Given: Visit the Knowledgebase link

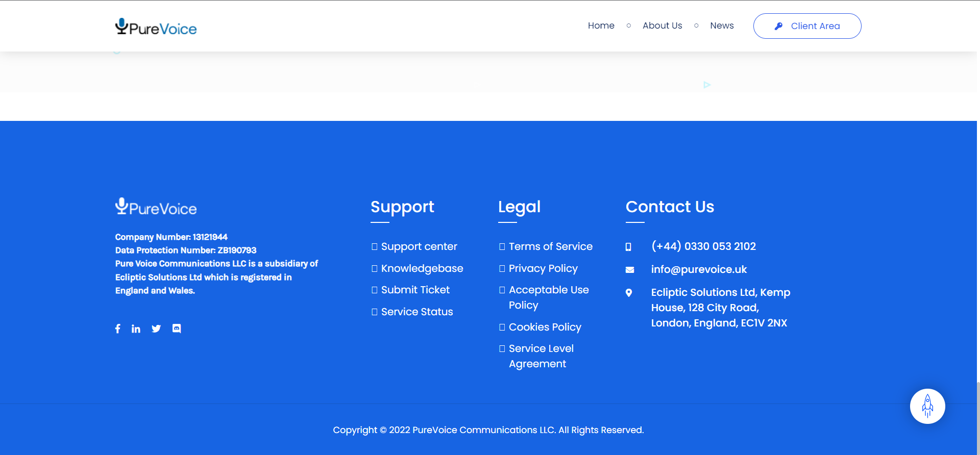Looking at the screenshot, I should pos(422,269).
